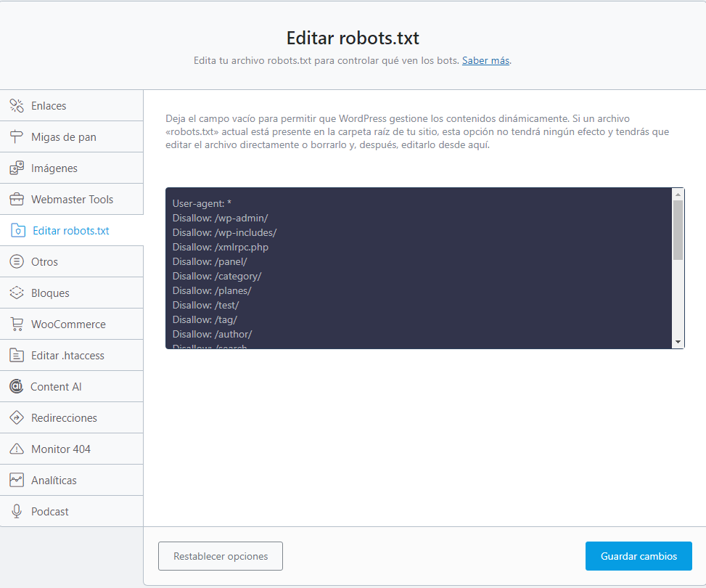Click the Monitor 404 warning triangle icon
This screenshot has height=588, width=706.
(x=17, y=449)
